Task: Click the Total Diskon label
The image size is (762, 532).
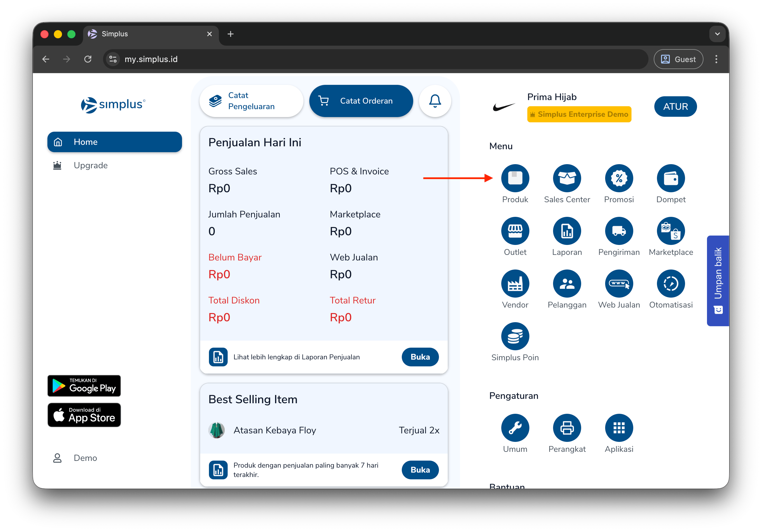Action: coord(234,300)
